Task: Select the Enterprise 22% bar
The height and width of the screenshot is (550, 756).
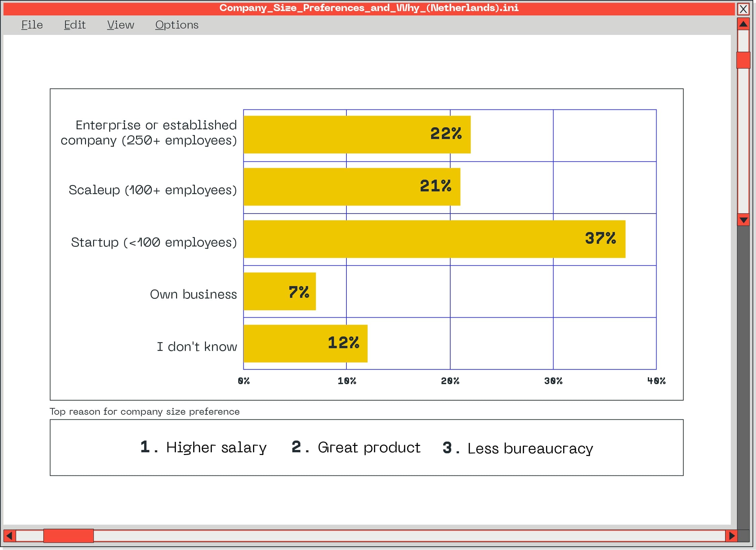Action: click(x=357, y=135)
